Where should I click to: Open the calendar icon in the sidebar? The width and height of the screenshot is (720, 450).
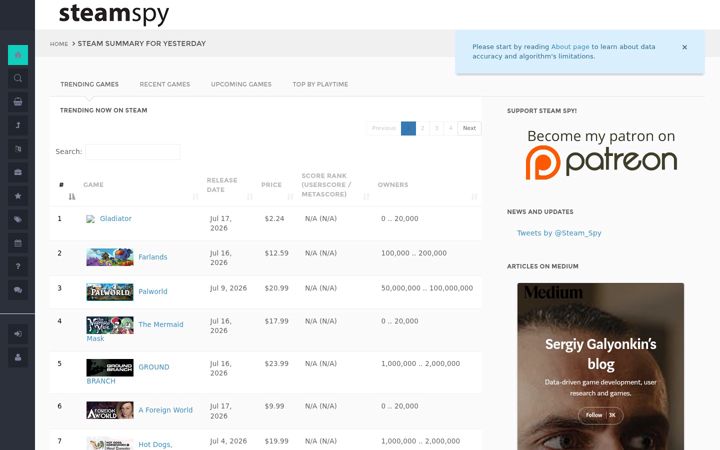[18, 243]
